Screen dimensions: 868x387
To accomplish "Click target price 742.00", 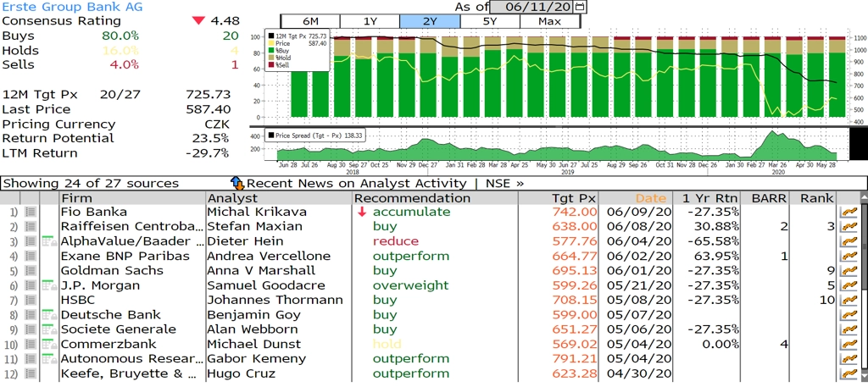I will (575, 212).
